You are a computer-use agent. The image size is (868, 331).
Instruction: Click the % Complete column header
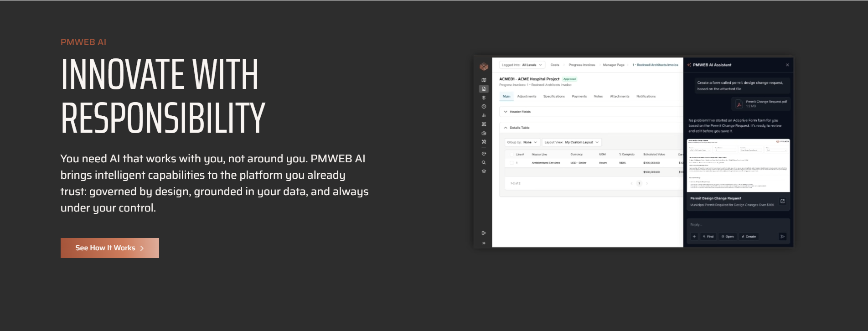626,155
